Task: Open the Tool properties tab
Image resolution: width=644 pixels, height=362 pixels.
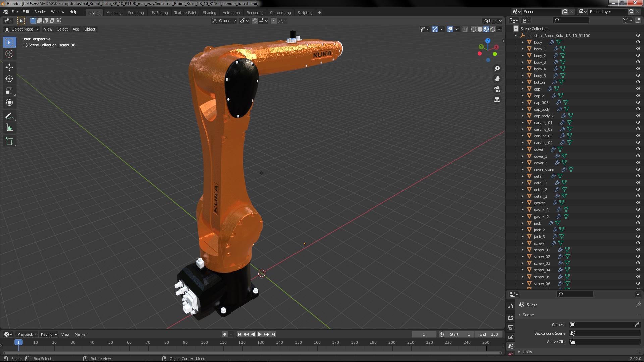Action: click(511, 306)
